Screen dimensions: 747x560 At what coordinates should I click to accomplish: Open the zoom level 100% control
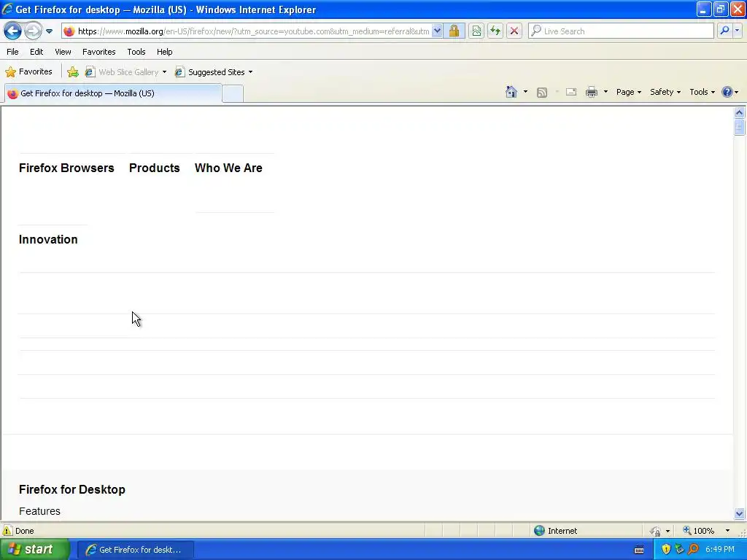699,531
